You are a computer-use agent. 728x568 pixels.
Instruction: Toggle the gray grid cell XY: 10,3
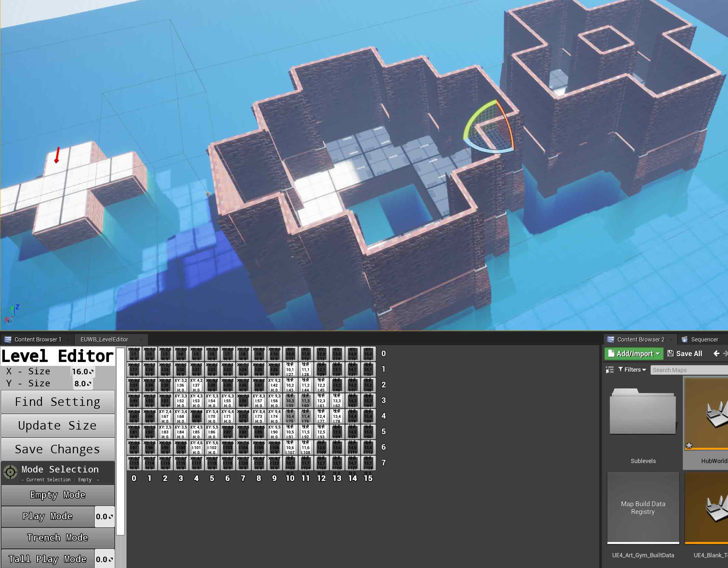290,401
